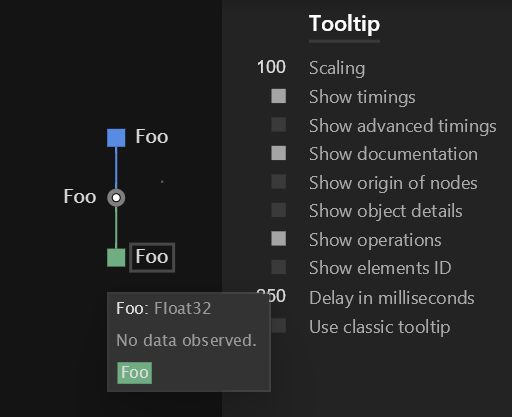Enable Show object details checkbox

click(x=279, y=210)
